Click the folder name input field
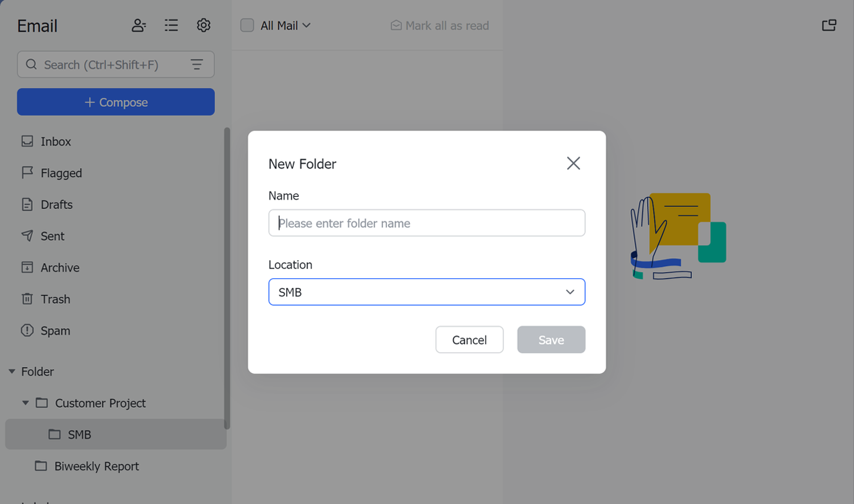Screen dimensions: 854x504 click(427, 222)
